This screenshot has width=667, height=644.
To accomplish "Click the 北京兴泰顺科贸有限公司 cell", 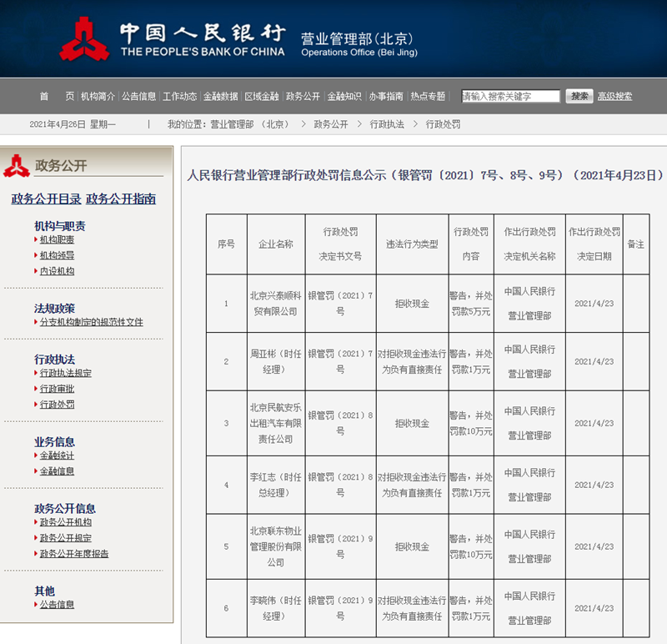I will coord(276,304).
